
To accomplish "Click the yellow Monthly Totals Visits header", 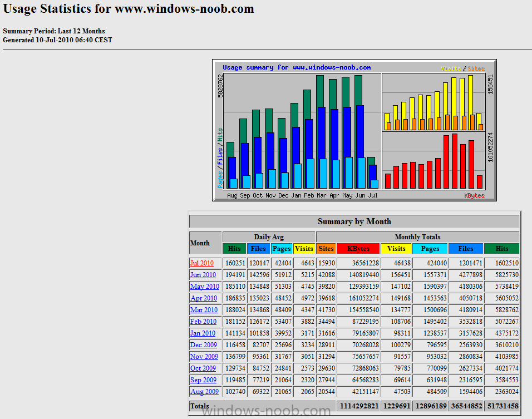I will (396, 249).
